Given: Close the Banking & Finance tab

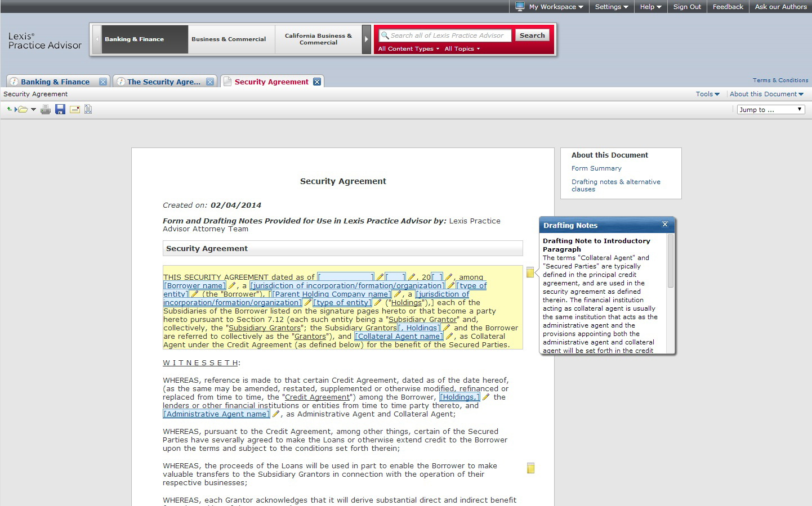Looking at the screenshot, I should [103, 82].
